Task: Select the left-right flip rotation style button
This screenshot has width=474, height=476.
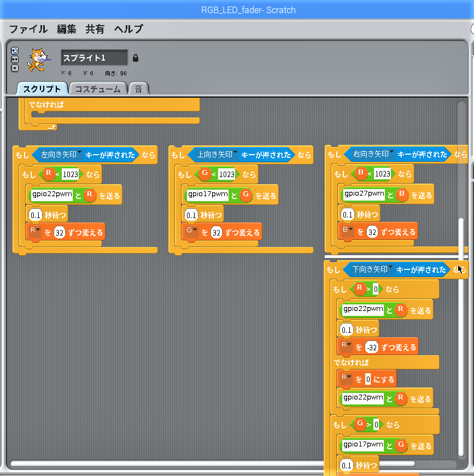Action: (x=15, y=59)
